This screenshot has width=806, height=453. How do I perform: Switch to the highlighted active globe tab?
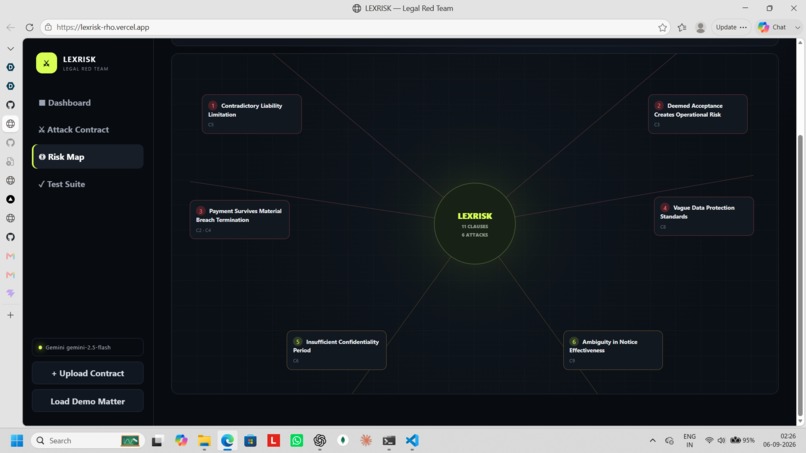click(x=10, y=124)
